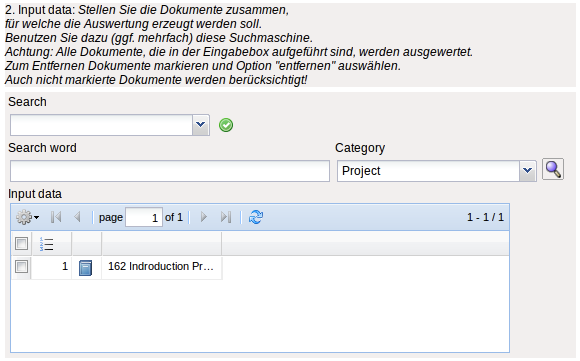Expand the Search combo box dropdown arrow
This screenshot has height=361, width=580.
[x=200, y=125]
